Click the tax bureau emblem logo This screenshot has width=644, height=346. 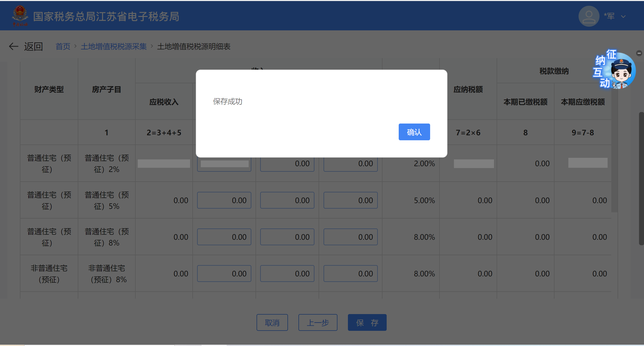click(x=20, y=16)
